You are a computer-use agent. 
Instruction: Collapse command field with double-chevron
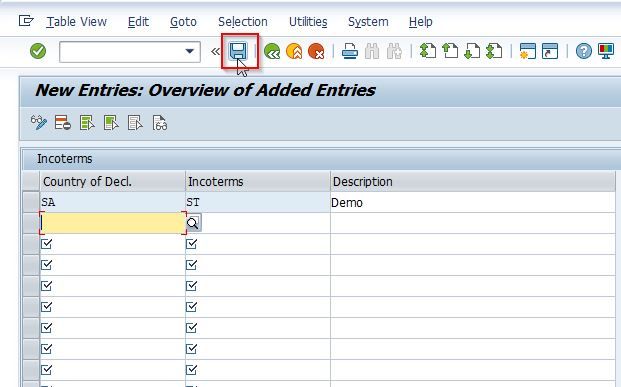click(x=215, y=51)
